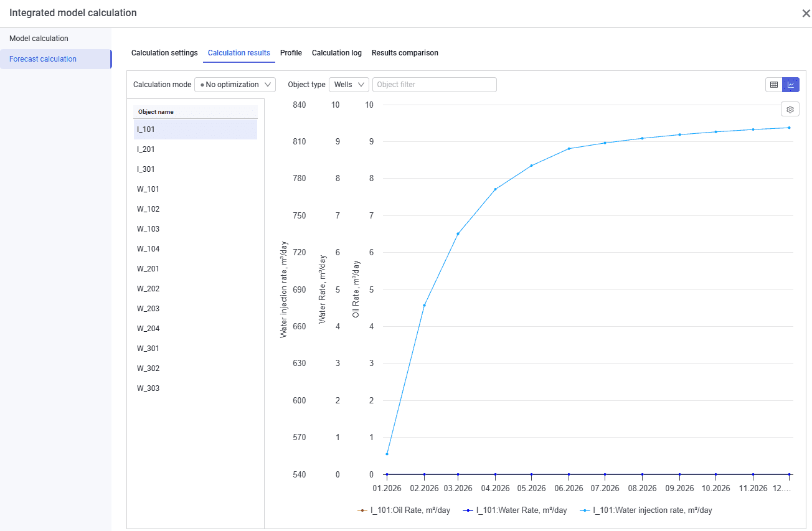Switch to table view icon
This screenshot has width=812, height=531.
774,85
